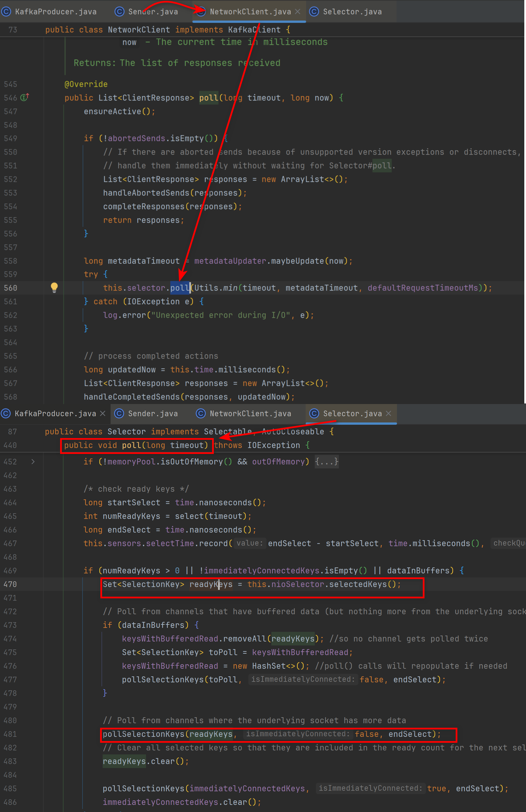Close the Selector.java tab in lower editor
This screenshot has height=812, width=526.
tap(388, 413)
